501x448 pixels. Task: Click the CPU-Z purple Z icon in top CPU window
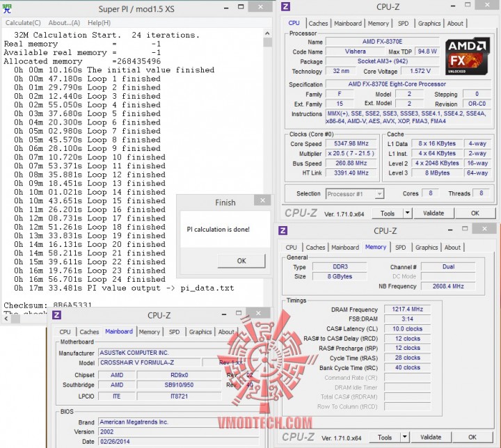point(285,6)
